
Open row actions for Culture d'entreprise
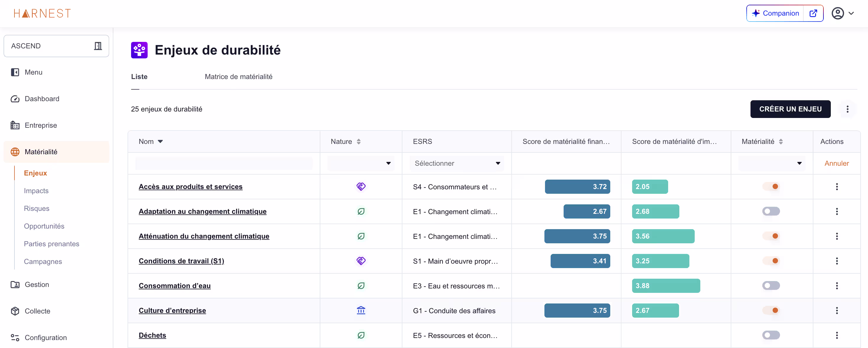tap(836, 310)
